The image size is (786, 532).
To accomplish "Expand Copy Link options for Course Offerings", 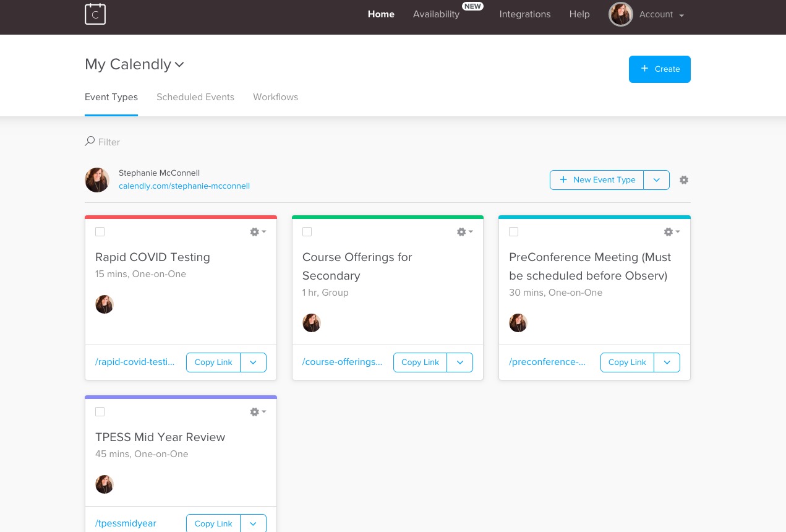I will (x=460, y=363).
